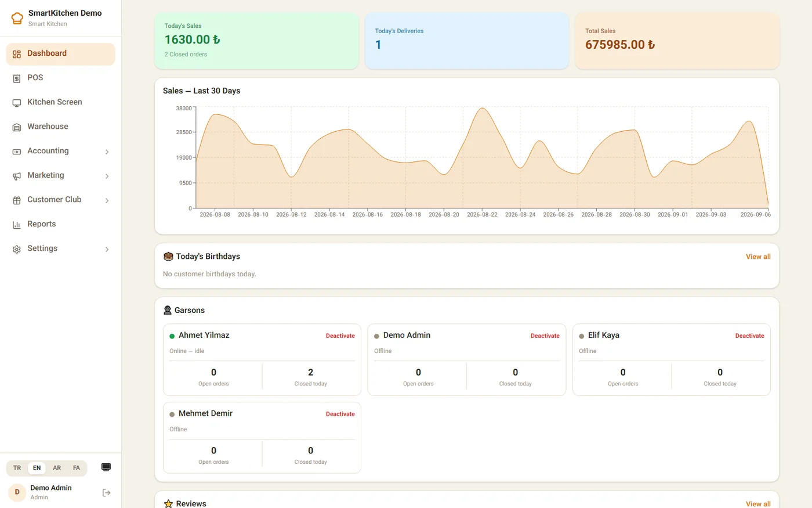Click the SmartKitchen chef hat logo
Viewport: 812px width, 508px height.
17,18
